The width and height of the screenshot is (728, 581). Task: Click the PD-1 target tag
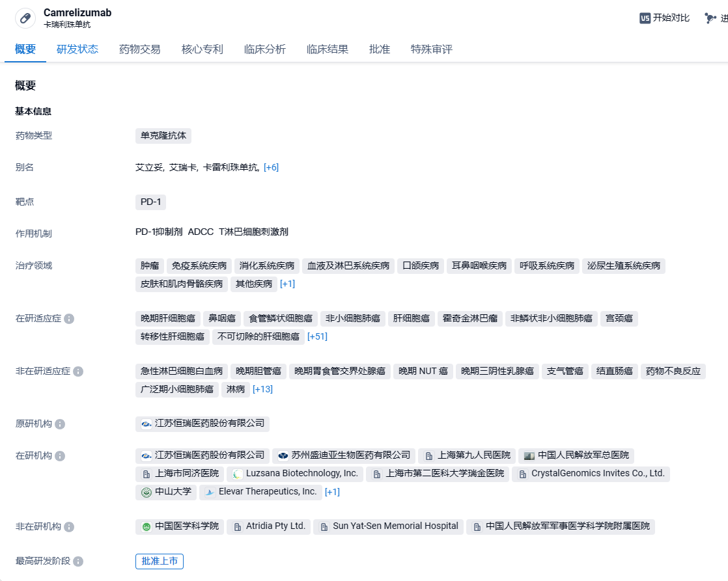tap(151, 202)
